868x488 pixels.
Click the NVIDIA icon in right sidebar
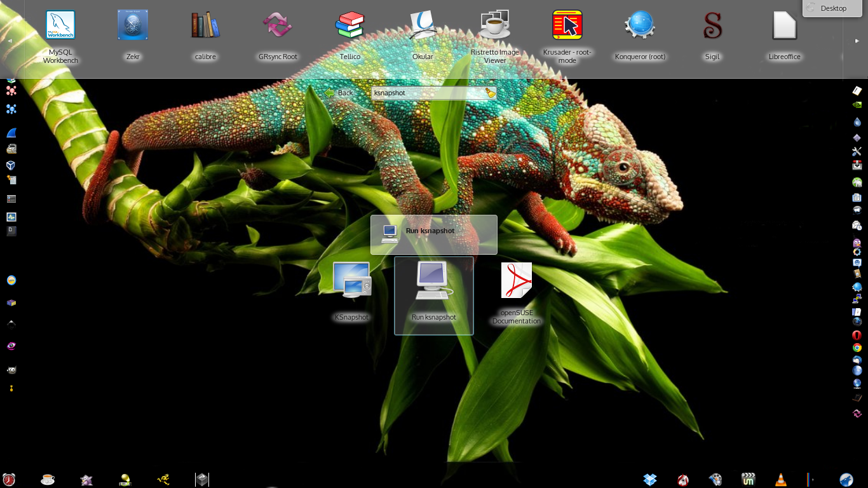click(x=857, y=105)
